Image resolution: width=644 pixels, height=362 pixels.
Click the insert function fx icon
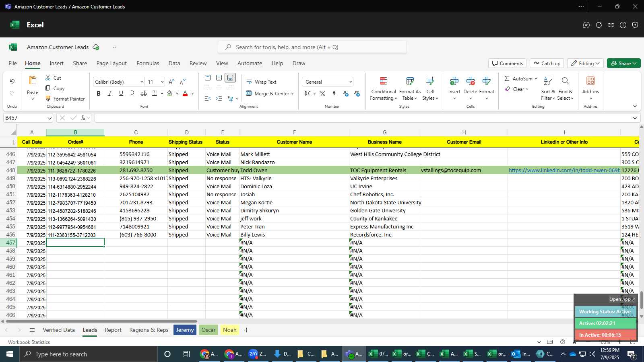[83, 118]
